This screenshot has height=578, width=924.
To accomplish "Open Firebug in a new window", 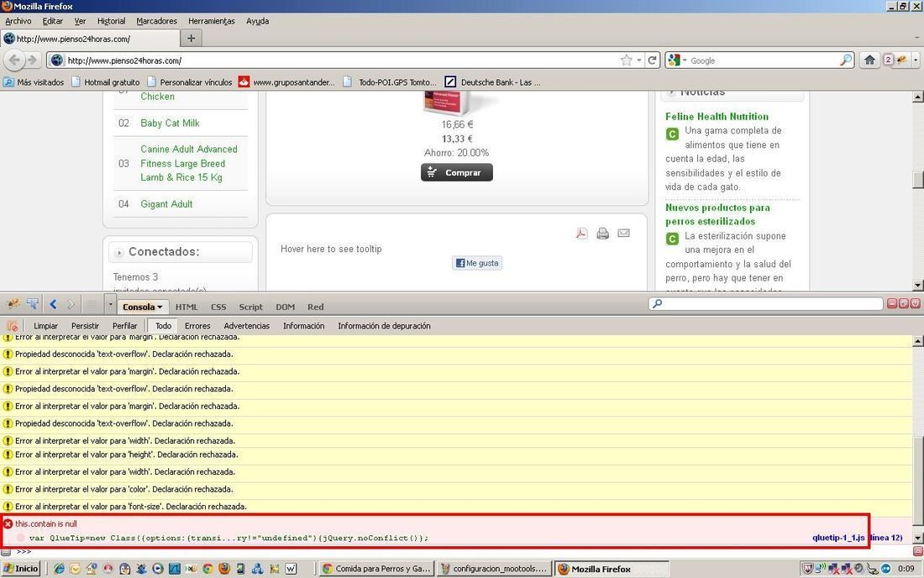I will pyautogui.click(x=903, y=303).
